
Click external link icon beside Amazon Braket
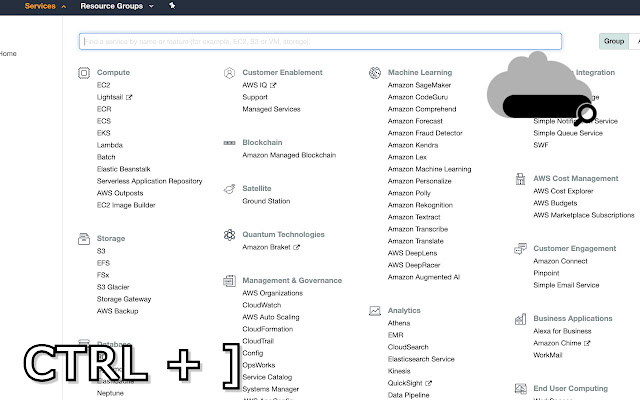click(296, 247)
